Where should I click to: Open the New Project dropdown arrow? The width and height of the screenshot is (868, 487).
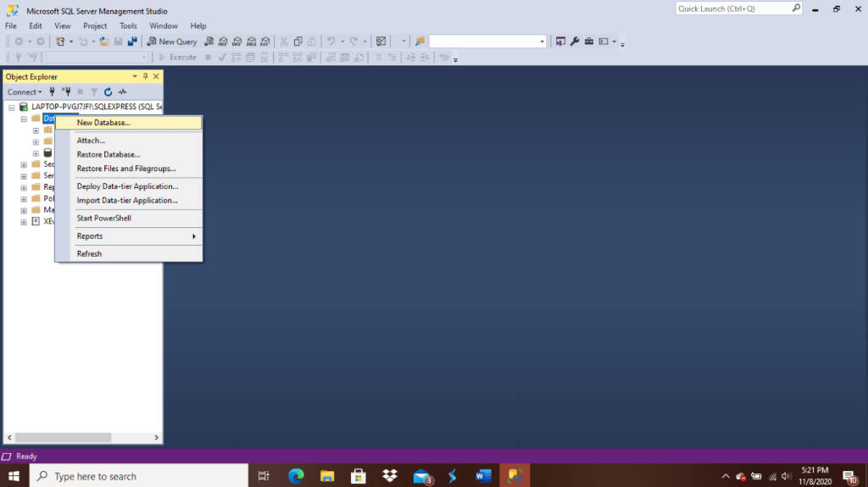click(71, 42)
